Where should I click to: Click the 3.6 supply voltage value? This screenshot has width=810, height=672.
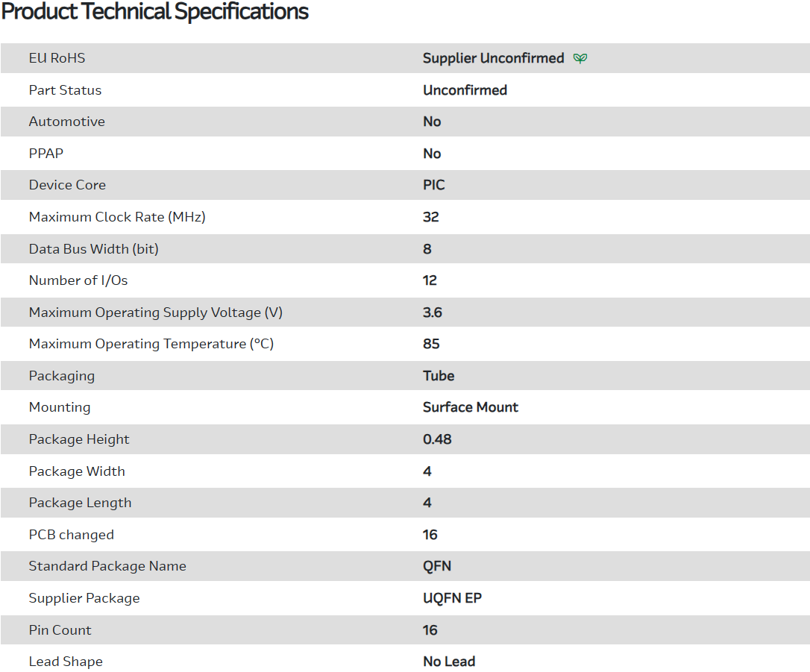pos(432,313)
